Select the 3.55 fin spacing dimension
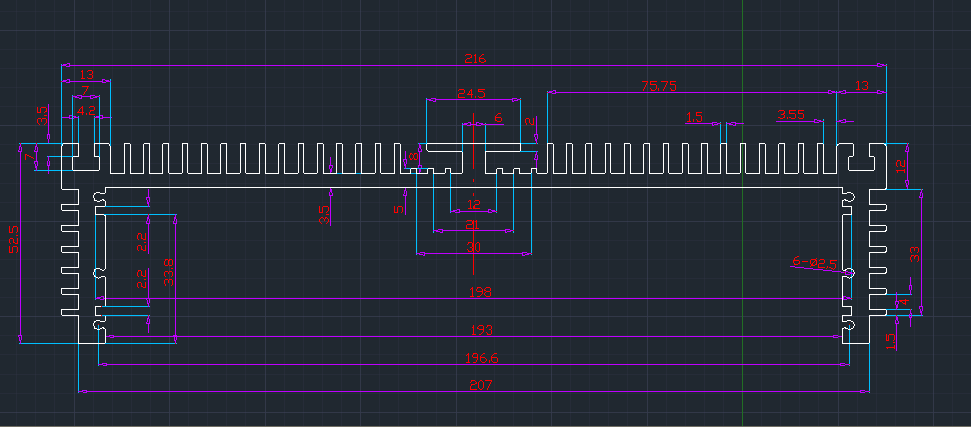 [x=790, y=115]
